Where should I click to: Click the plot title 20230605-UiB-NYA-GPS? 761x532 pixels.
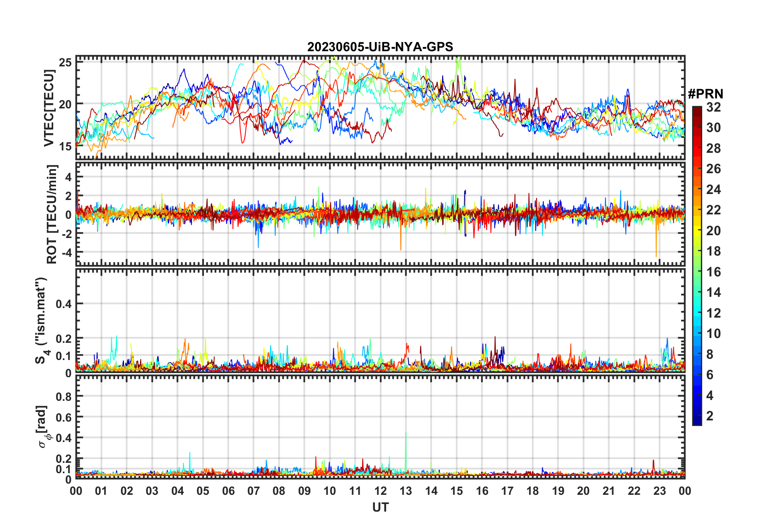click(380, 47)
